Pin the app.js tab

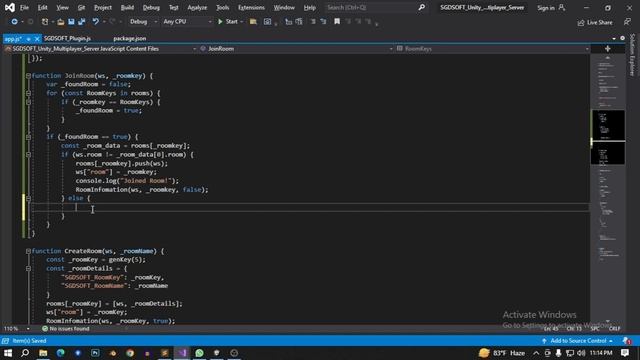coord(29,39)
